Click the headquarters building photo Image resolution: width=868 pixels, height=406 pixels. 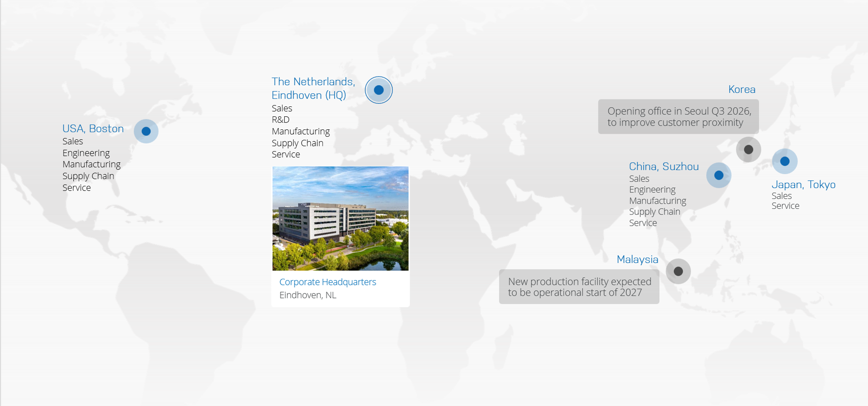[340, 218]
